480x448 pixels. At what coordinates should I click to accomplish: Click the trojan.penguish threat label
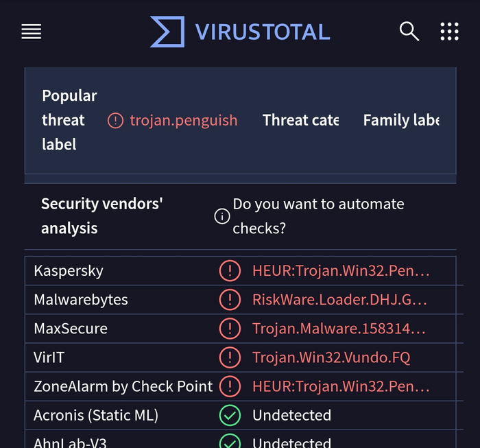(183, 121)
